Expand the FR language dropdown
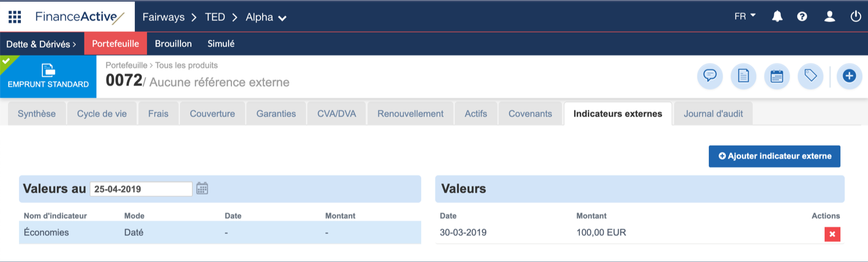Viewport: 868px width, 262px height. pos(745,16)
